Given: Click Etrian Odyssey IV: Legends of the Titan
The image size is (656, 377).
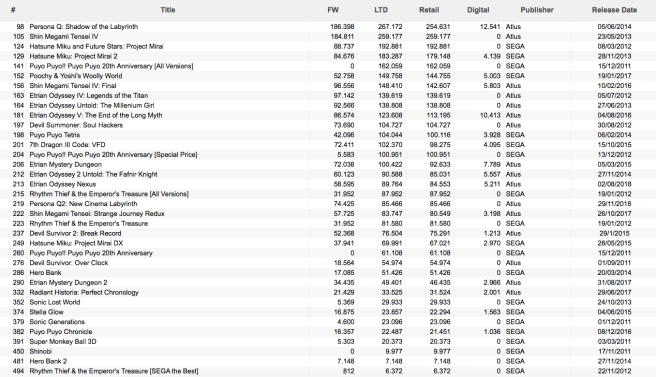Looking at the screenshot, I should pyautogui.click(x=89, y=95).
